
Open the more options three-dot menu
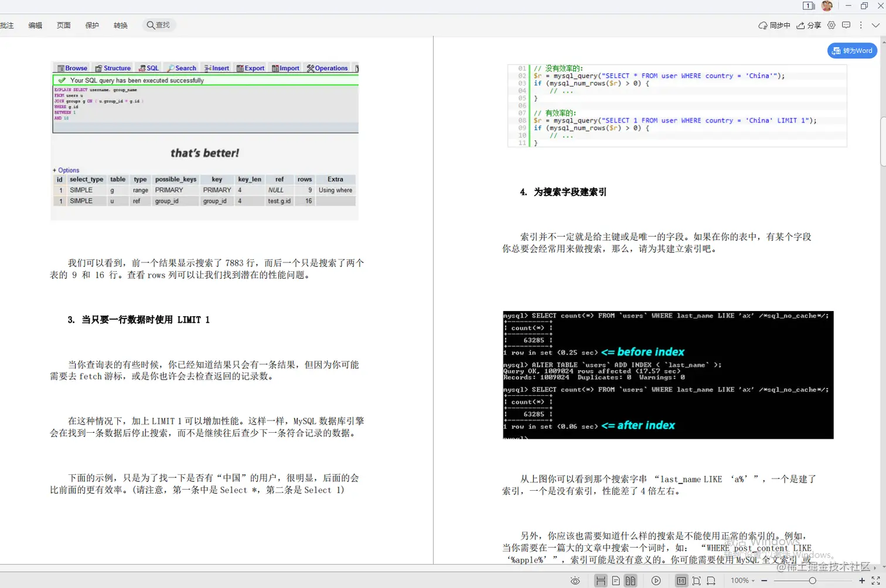pyautogui.click(x=861, y=25)
